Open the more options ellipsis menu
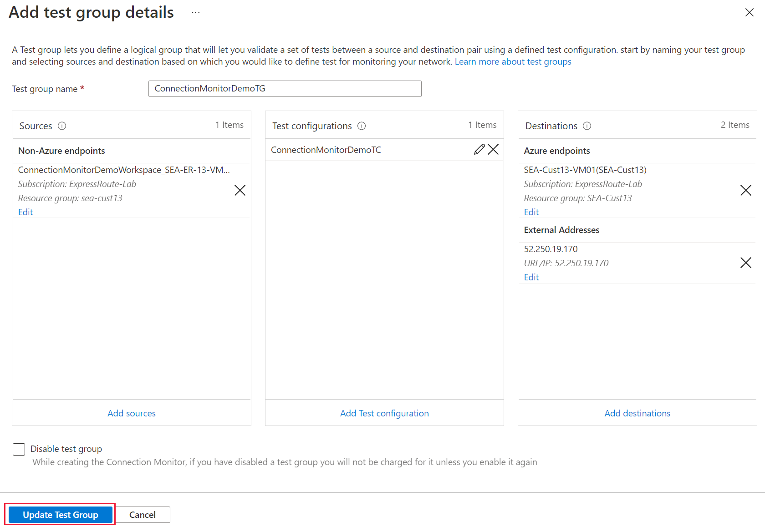The height and width of the screenshot is (532, 765). [x=196, y=12]
